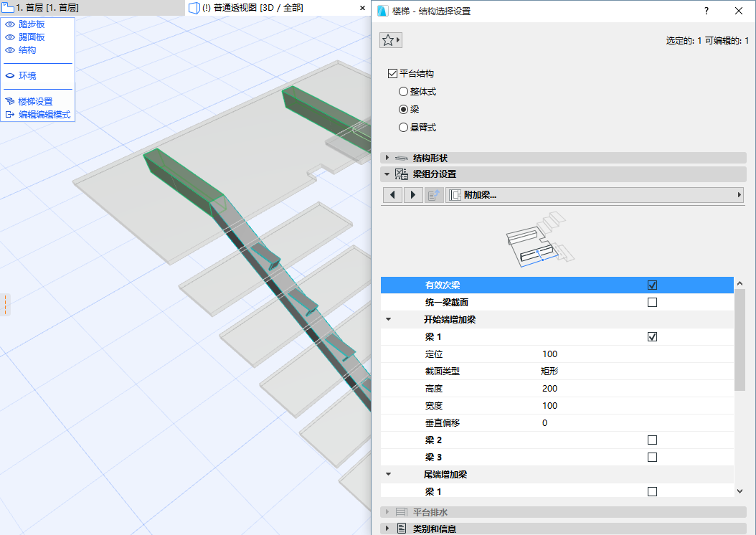Toggle the 环境 visibility eye

pos(9,76)
